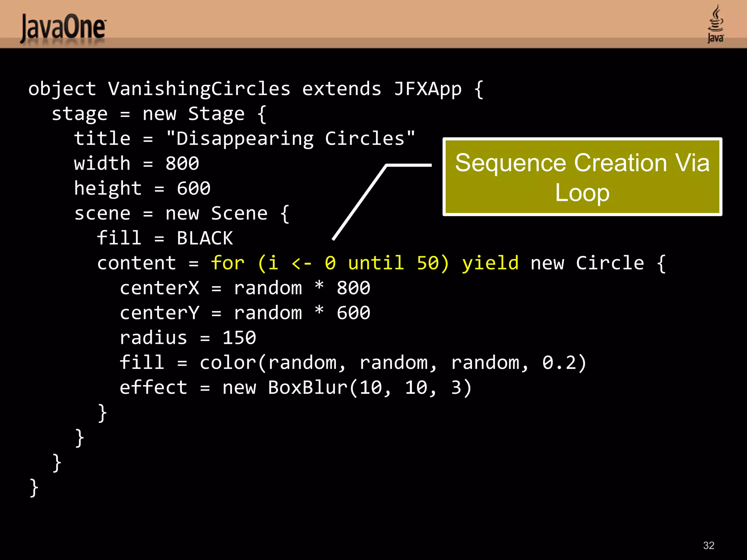Viewport: 747px width, 560px height.
Task: Click 'new Circle {' text
Action: pyautogui.click(x=598, y=263)
